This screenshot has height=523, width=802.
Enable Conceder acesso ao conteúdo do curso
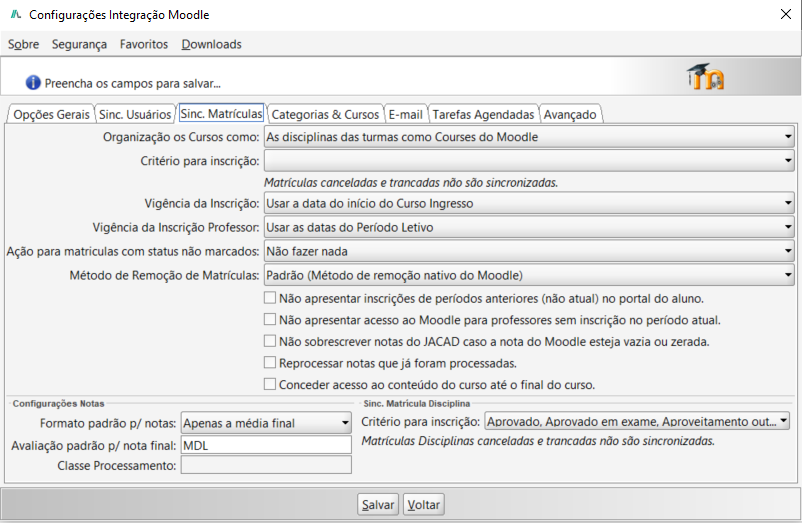point(270,384)
